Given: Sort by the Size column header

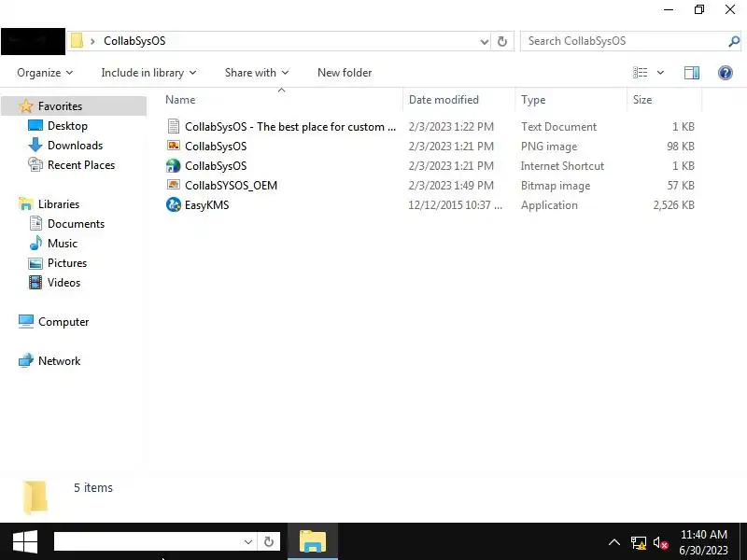Looking at the screenshot, I should 664,100.
